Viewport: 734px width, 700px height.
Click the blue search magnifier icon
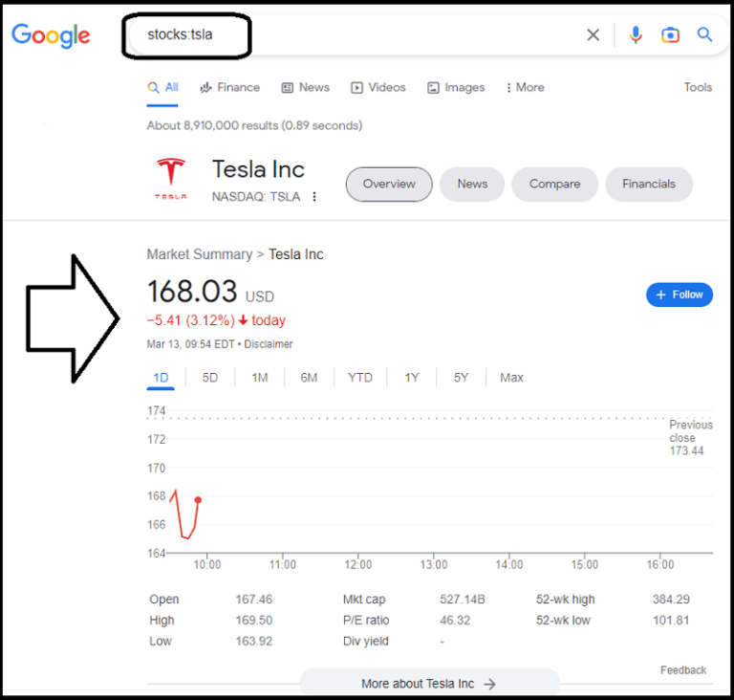point(705,35)
